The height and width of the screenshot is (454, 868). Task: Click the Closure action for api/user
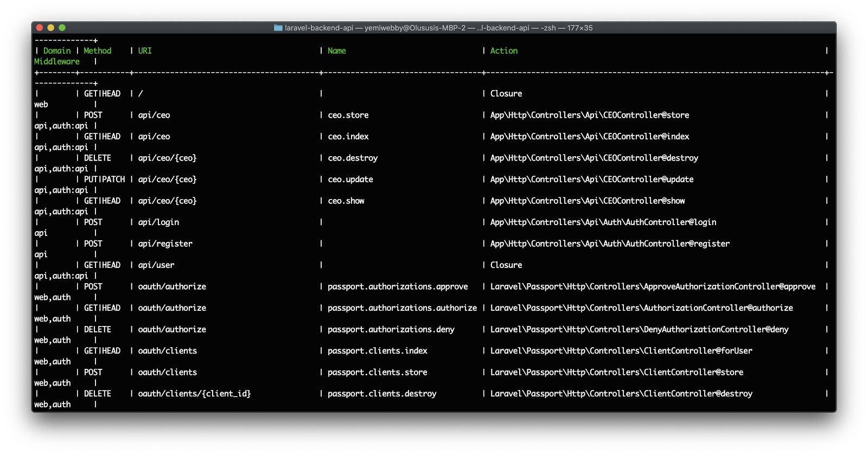506,265
